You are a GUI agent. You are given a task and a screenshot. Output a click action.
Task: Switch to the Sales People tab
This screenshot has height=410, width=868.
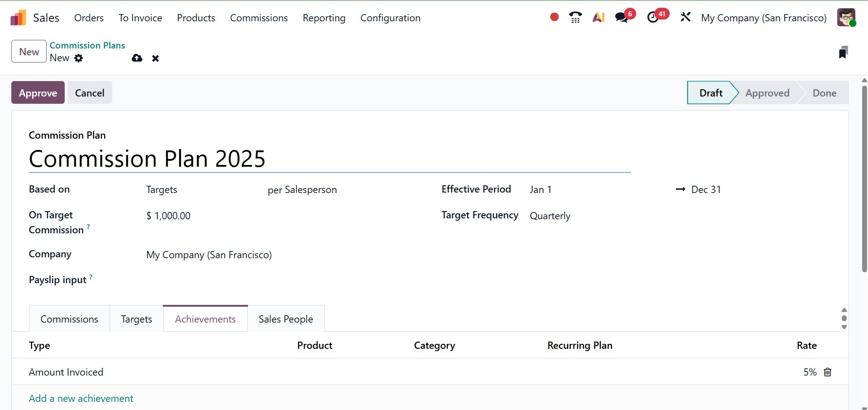pos(286,318)
